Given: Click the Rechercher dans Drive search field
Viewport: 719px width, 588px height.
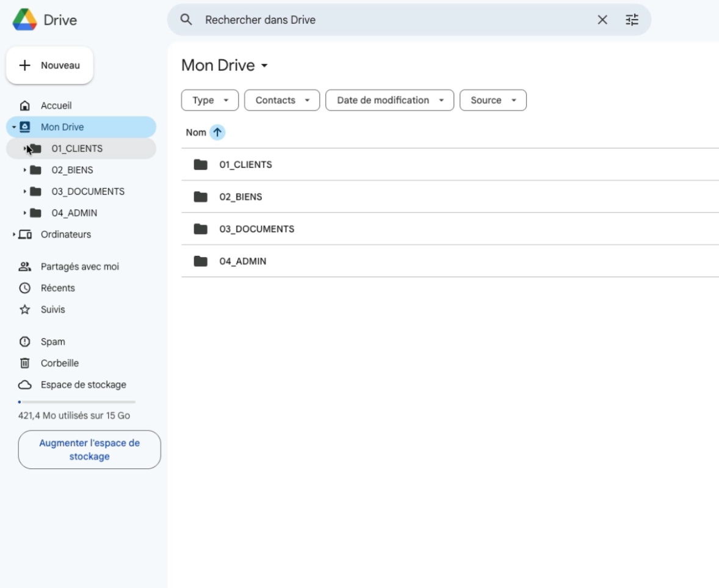Looking at the screenshot, I should (x=391, y=20).
